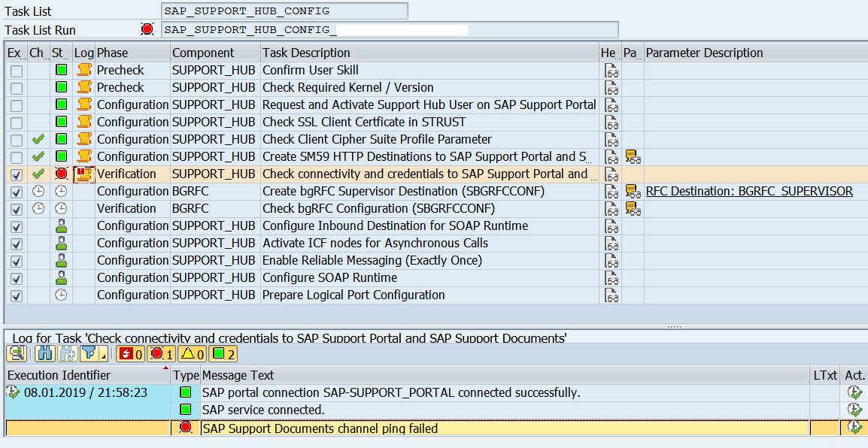
Task: Select 'Configure Inbound Destination for SOAP Runtime' description
Action: (x=395, y=226)
